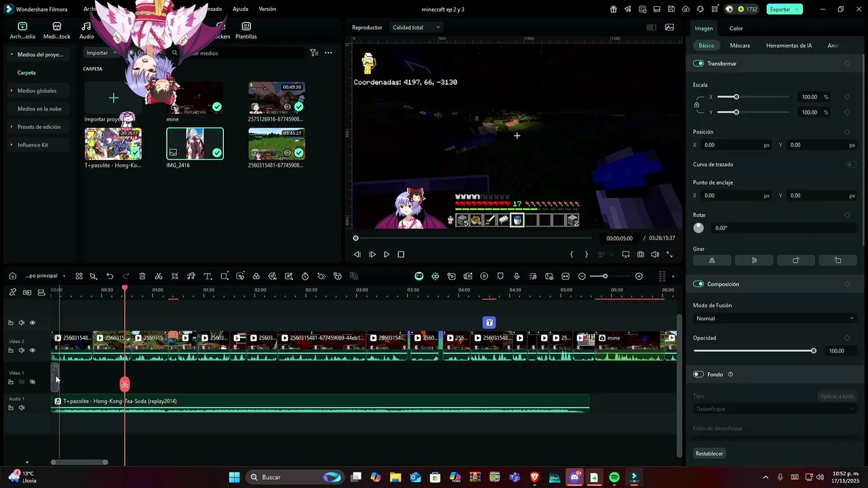Open the Versión menu
This screenshot has height=488, width=868.
(x=267, y=9)
